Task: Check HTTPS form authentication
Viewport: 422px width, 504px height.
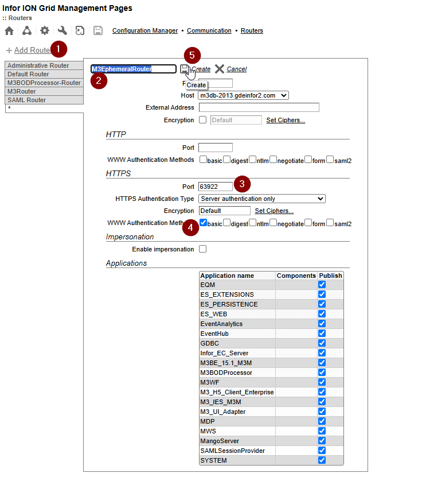Action: (308, 222)
